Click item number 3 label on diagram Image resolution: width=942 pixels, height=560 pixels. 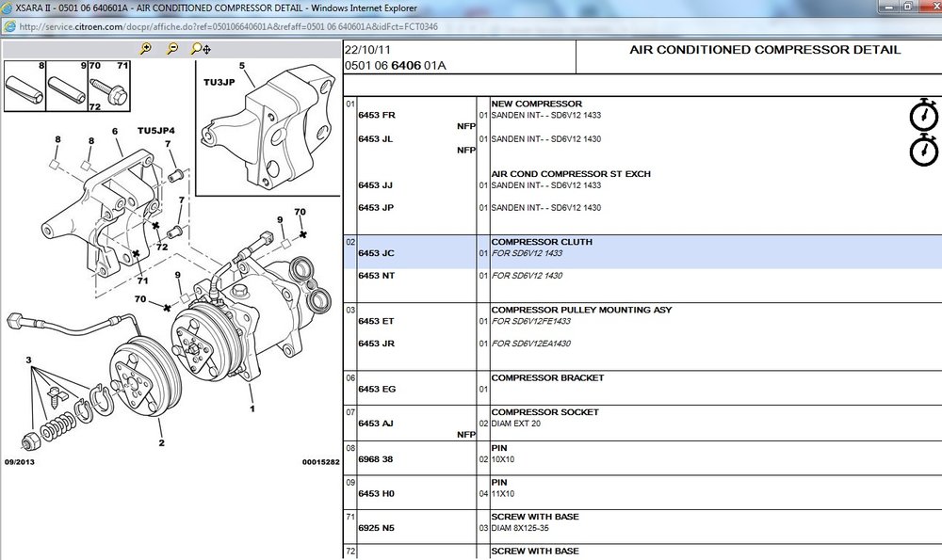coord(28,360)
